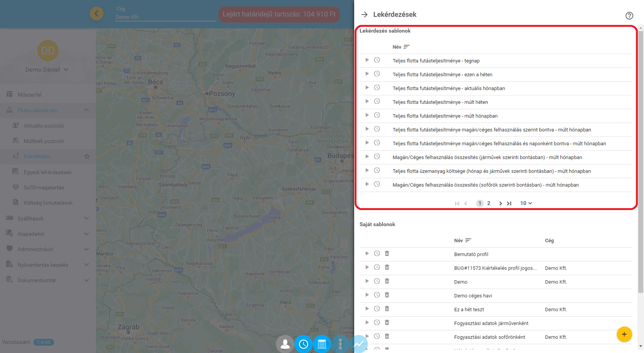
Task: Click the yellow back arrow button
Action: (97, 14)
